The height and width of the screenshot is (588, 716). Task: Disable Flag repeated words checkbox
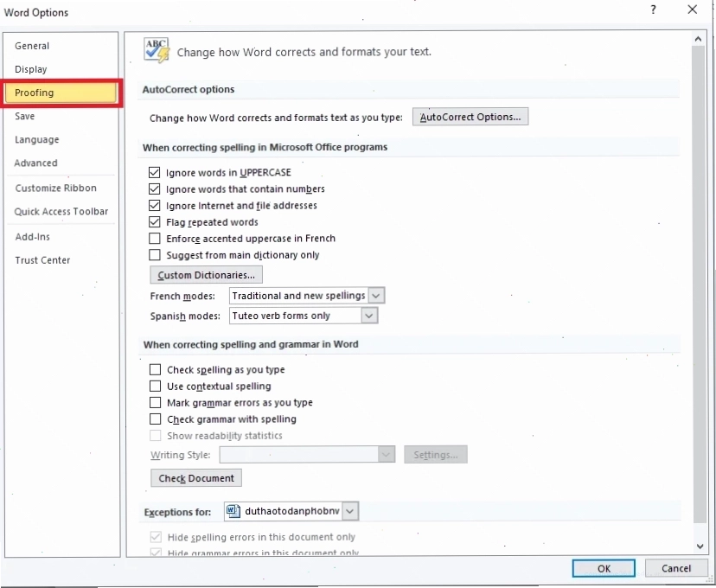154,222
